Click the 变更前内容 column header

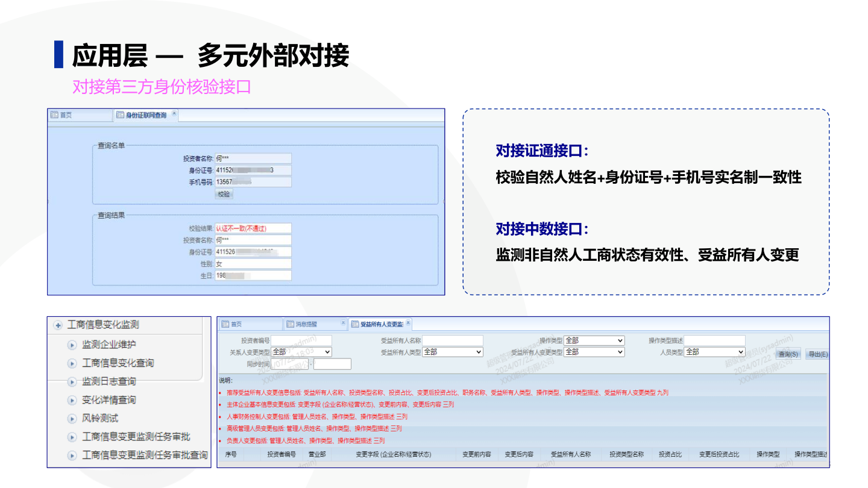476,454
